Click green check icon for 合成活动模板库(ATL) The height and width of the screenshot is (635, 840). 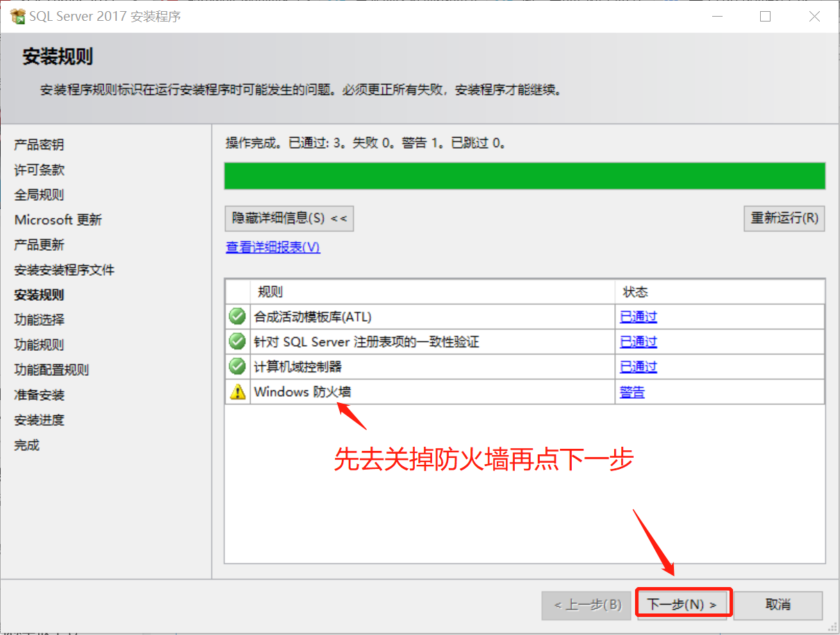[x=238, y=317]
